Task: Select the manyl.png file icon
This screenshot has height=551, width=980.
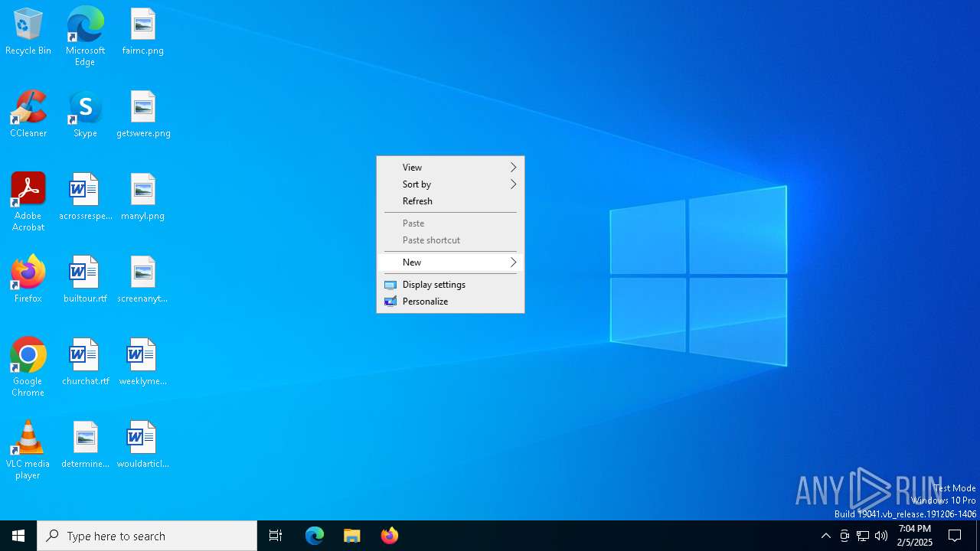Action: tap(143, 197)
